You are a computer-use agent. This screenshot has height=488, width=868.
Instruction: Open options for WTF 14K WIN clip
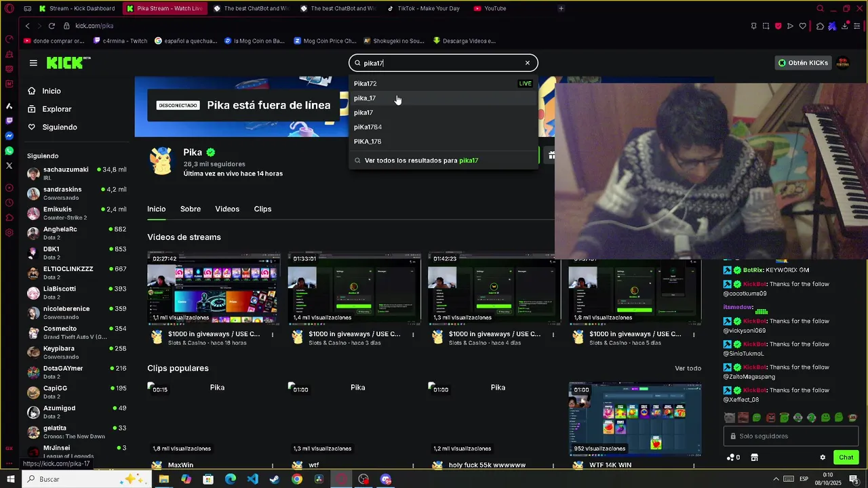(x=694, y=466)
